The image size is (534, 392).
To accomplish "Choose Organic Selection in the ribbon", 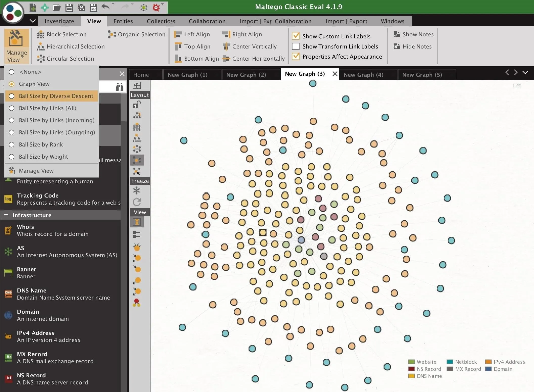I will tap(137, 34).
